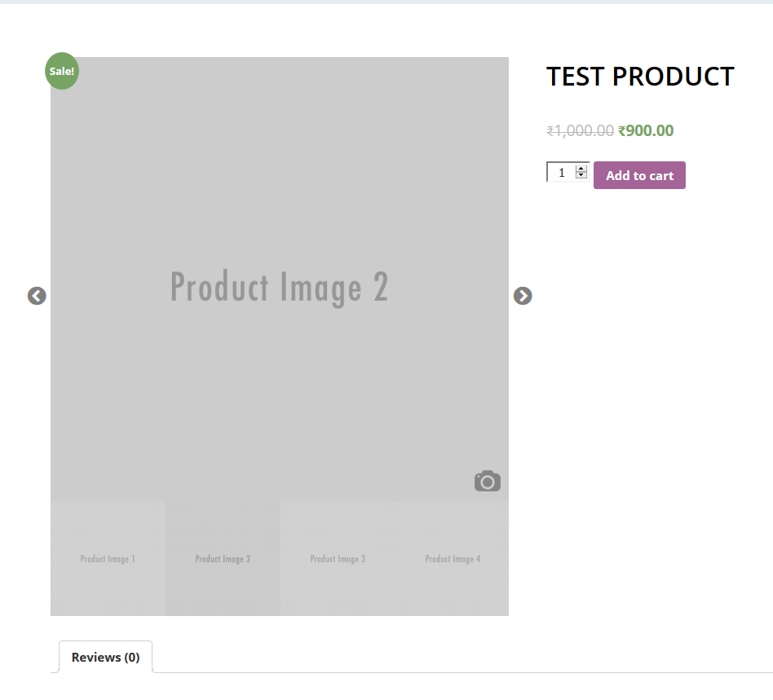Click the main Product Image 2 picture
This screenshot has width=773, height=700.
[280, 280]
